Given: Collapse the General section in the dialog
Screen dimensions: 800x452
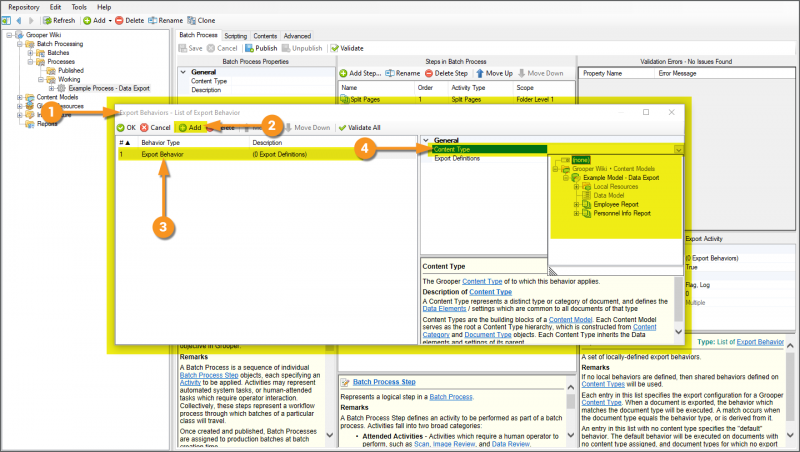Looking at the screenshot, I should [426, 140].
